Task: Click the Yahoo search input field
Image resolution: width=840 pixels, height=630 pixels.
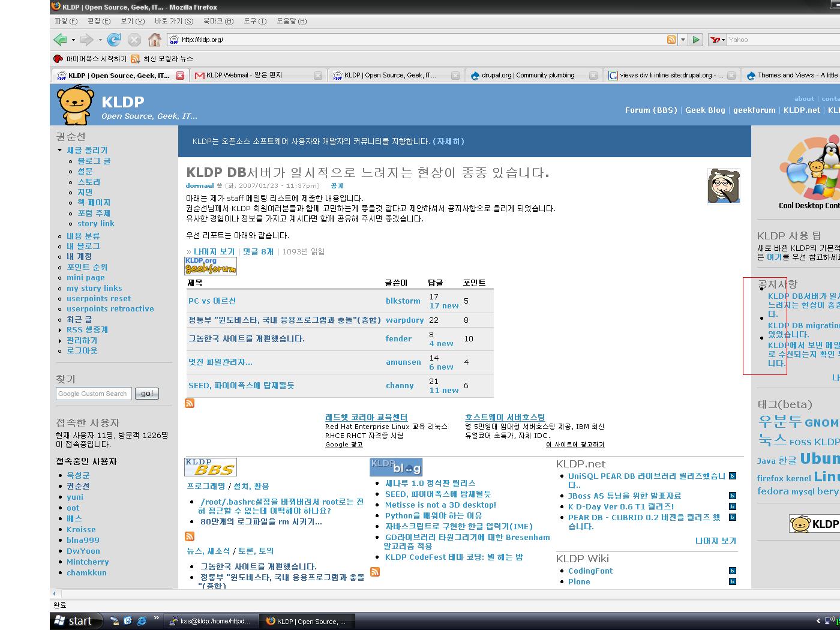Action: coord(784,40)
